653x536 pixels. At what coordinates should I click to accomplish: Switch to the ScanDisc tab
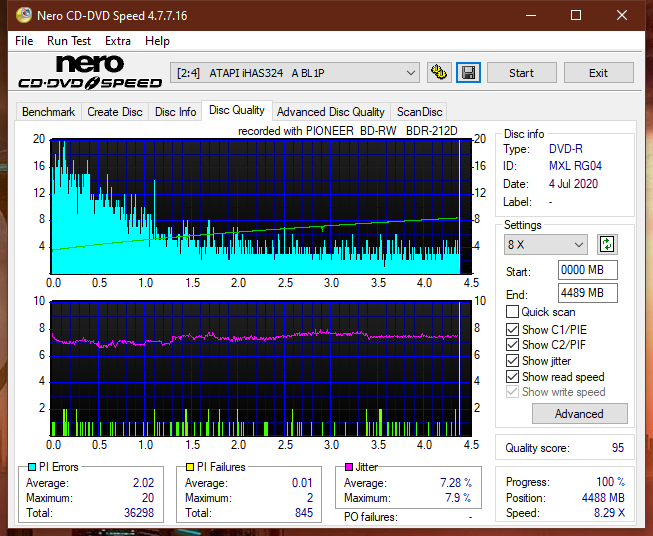pos(419,112)
